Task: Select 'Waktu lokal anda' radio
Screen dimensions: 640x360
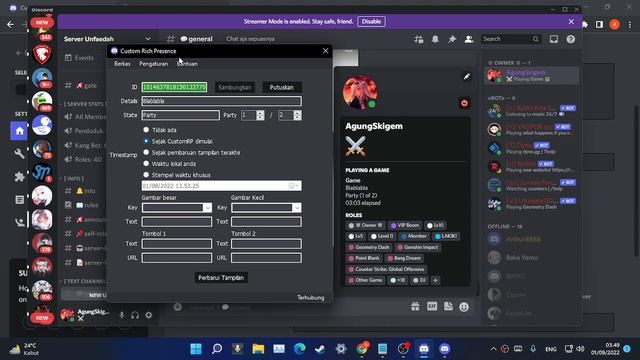Action: click(146, 164)
